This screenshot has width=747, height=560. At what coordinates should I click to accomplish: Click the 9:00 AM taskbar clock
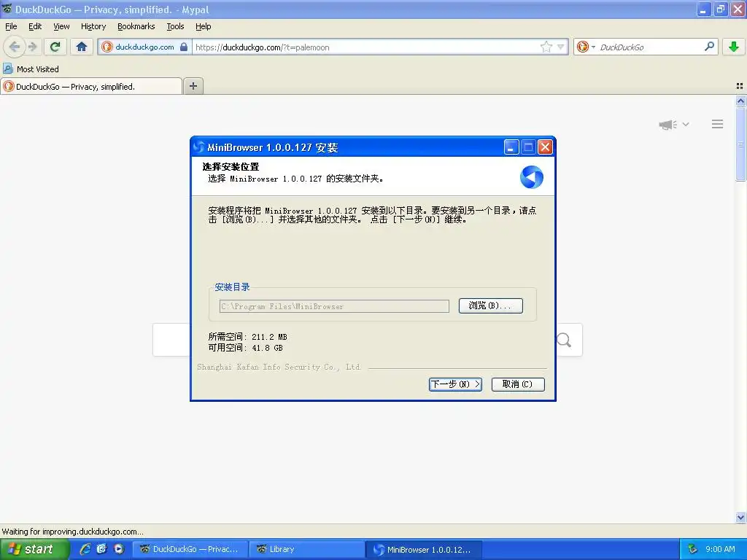720,549
